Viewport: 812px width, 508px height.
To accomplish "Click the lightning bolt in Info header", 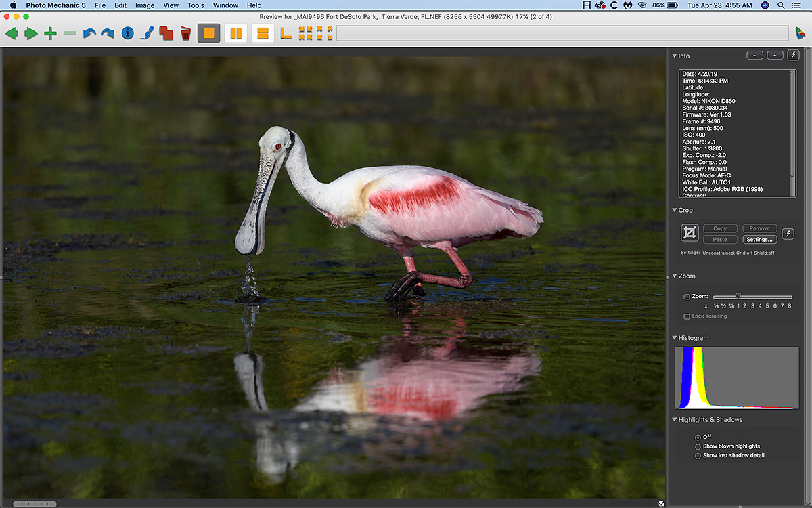I will [793, 56].
